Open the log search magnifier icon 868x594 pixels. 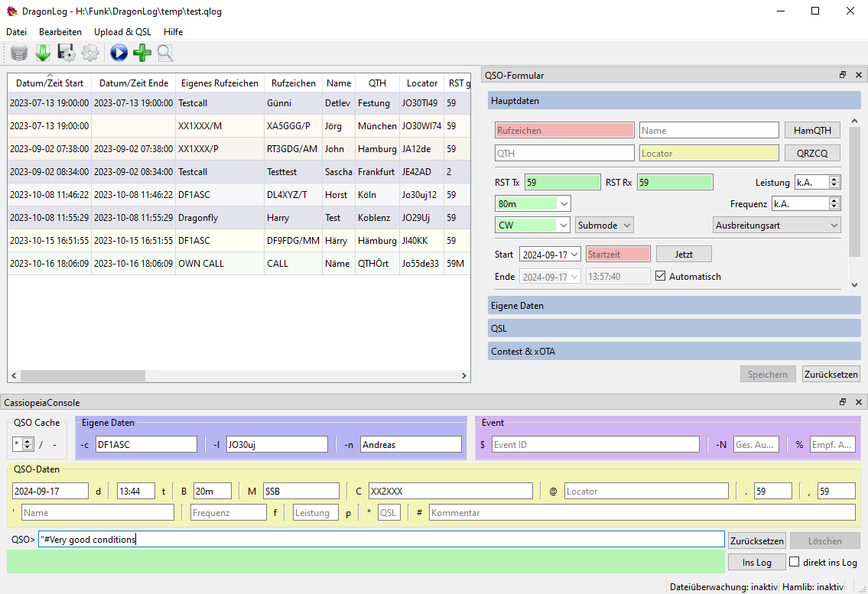coord(165,54)
